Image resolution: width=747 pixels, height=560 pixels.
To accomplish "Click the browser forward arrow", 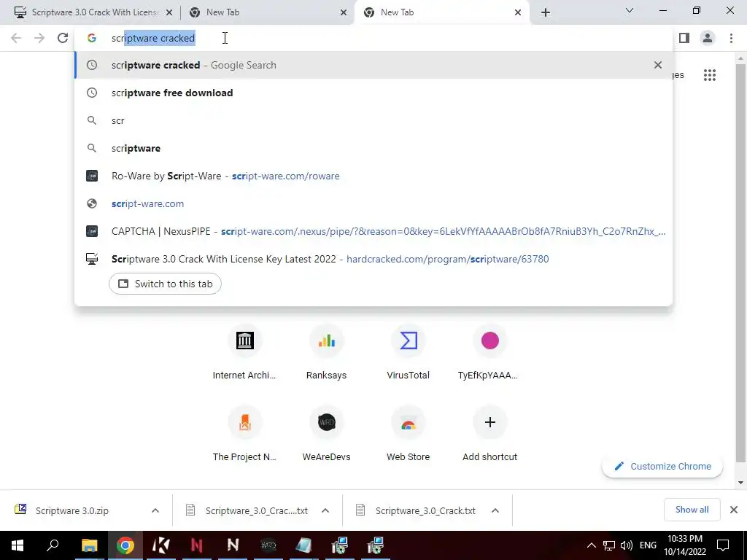I will pos(39,38).
